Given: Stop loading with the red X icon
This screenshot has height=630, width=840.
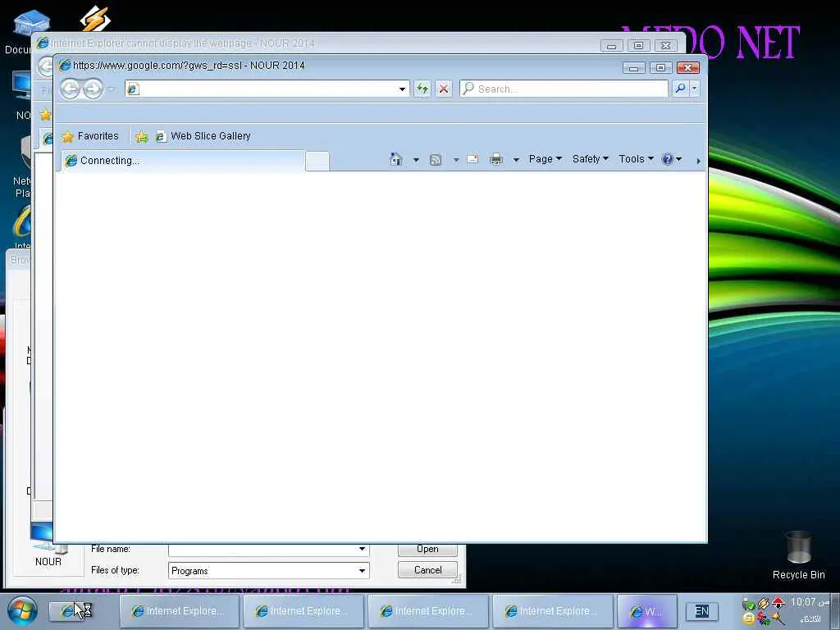Looking at the screenshot, I should click(444, 89).
